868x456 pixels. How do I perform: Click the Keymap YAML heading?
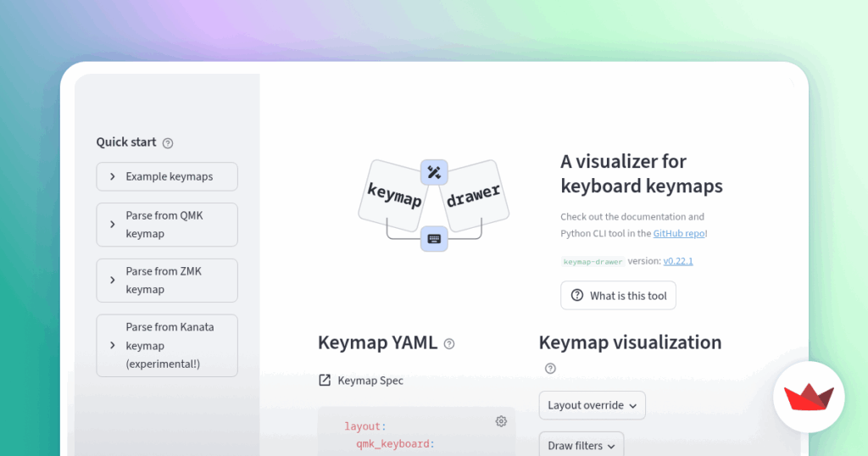click(x=377, y=343)
